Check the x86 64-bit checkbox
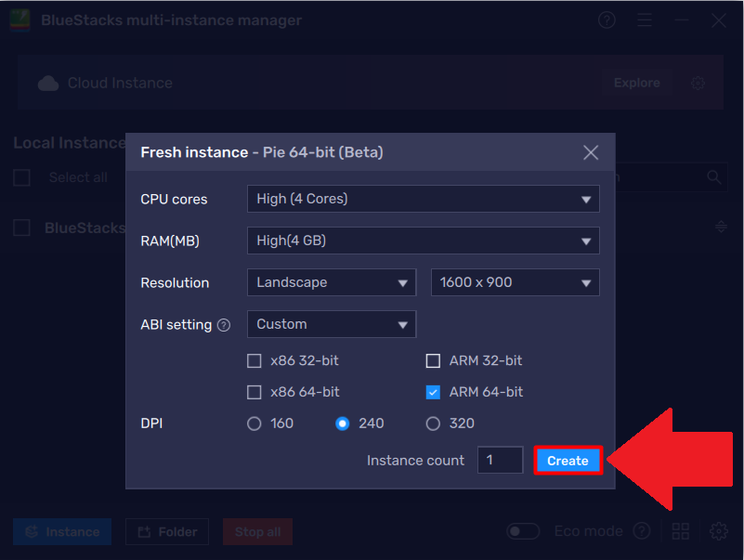 (x=255, y=393)
